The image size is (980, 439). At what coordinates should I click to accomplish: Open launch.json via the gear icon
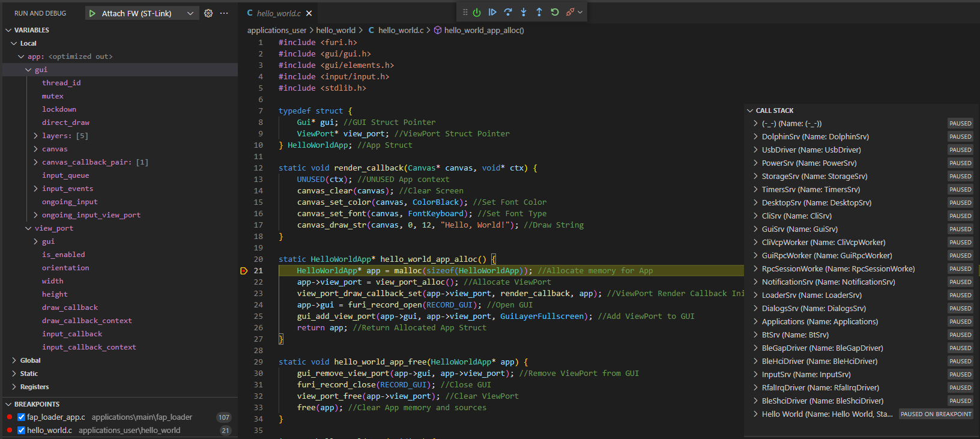click(208, 13)
